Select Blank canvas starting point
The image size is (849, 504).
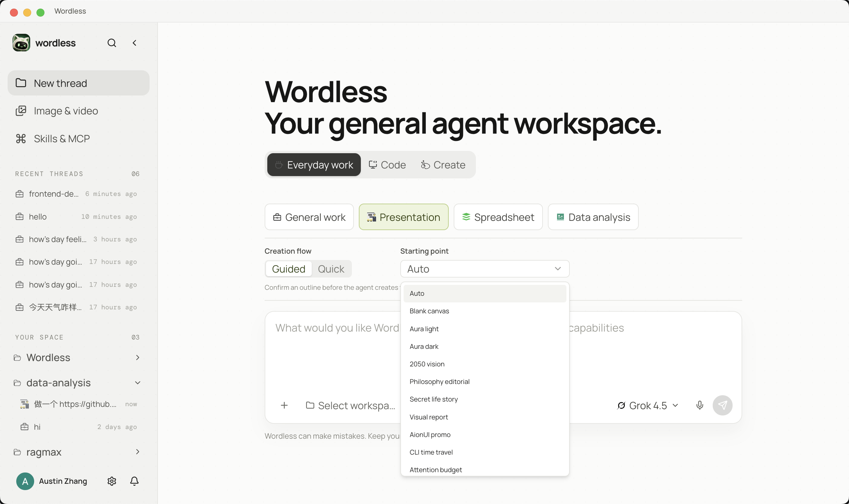pyautogui.click(x=485, y=311)
